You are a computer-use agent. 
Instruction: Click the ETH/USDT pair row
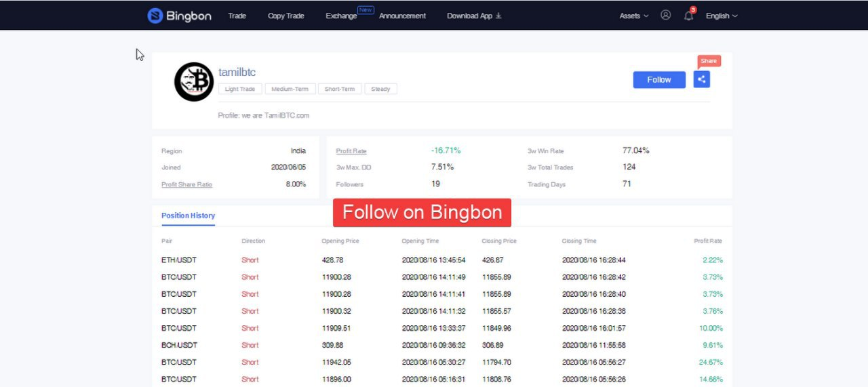442,260
